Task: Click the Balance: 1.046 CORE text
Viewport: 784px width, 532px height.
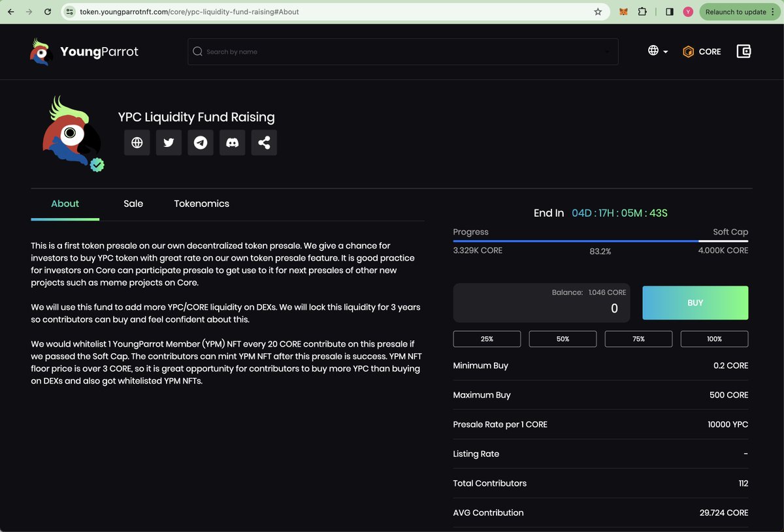Action: tap(589, 292)
